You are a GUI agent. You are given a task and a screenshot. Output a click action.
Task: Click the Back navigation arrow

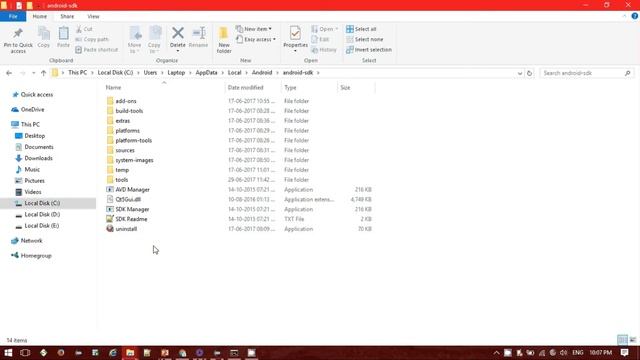[x=9, y=73]
